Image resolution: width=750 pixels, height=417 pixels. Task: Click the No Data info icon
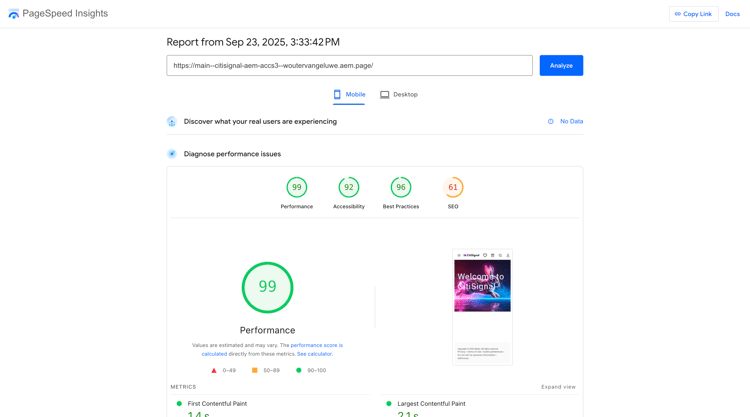click(551, 121)
